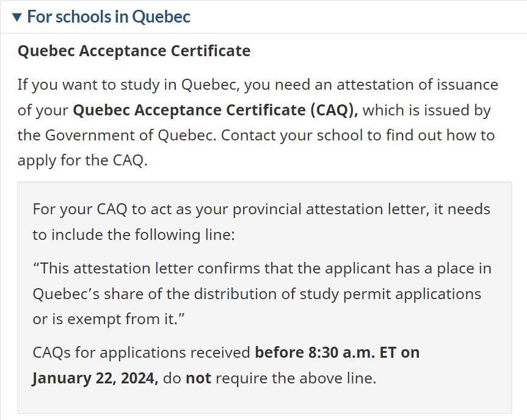Collapse the section using the triangle arrow

[17, 17]
